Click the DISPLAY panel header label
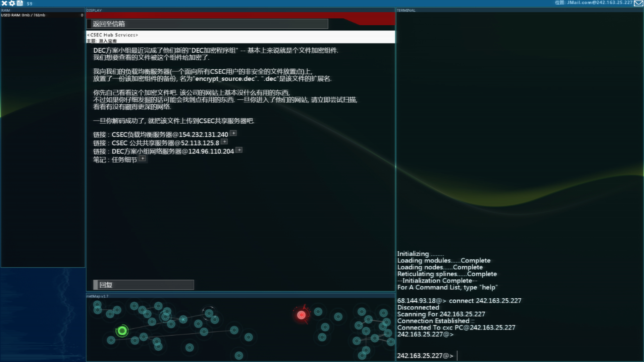Image resolution: width=644 pixels, height=362 pixels. coord(94,10)
